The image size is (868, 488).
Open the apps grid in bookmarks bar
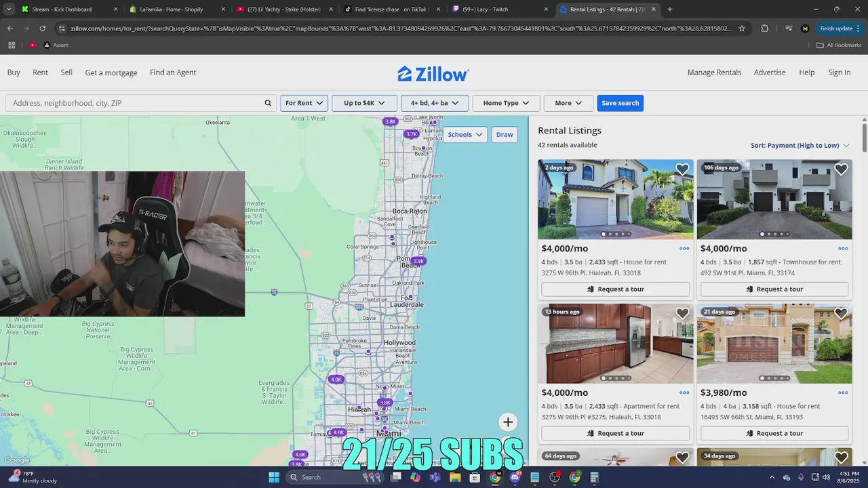tap(12, 45)
